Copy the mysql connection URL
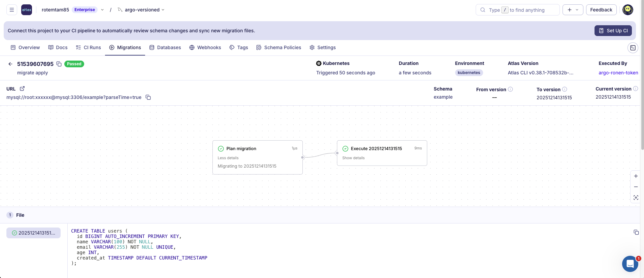Screen dimensions: 644x278 [148, 97]
